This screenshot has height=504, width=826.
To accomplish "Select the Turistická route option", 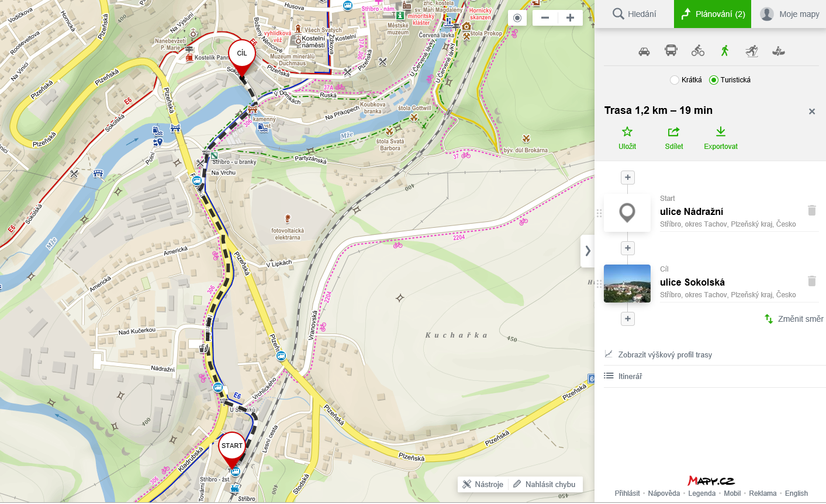I will 714,80.
